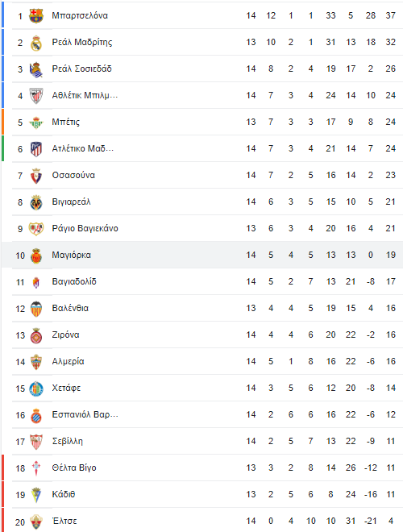Image resolution: width=403 pixels, height=532 pixels.
Task: Select the Ζιρόνα team name
Action: coord(65,335)
